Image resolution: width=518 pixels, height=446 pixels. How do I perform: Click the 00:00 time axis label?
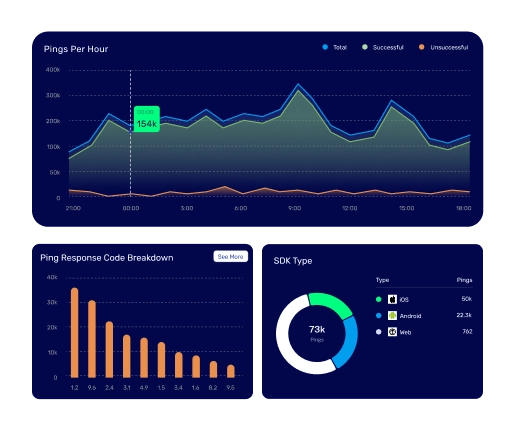pyautogui.click(x=131, y=208)
